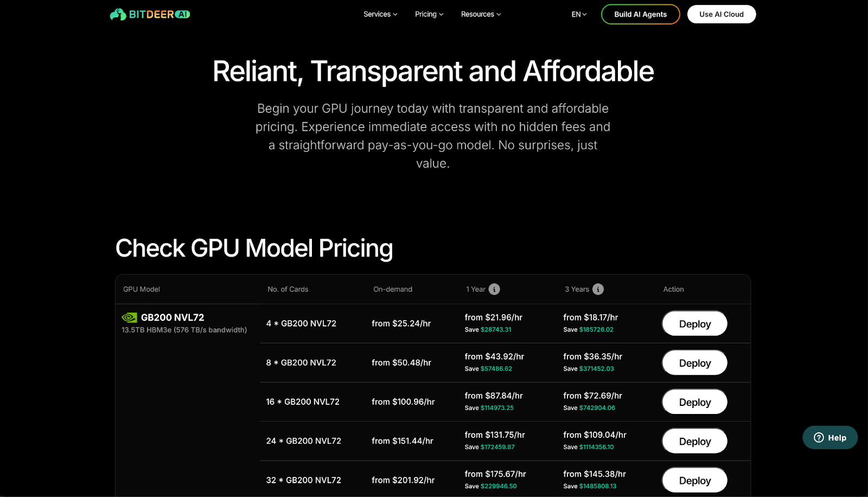Deploy the 32 × GB200 NVL72 configuration

point(694,480)
